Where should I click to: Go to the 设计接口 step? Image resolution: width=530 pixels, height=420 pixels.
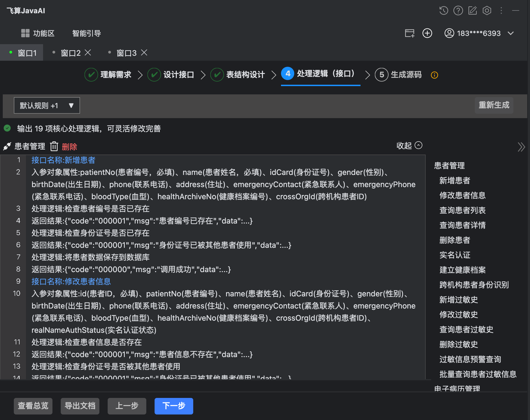(171, 75)
